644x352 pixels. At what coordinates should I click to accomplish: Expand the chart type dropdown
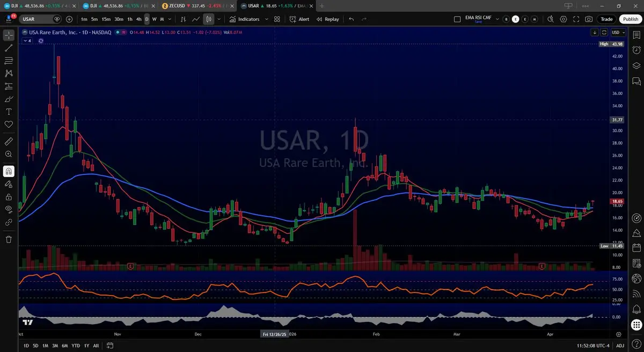tap(219, 19)
